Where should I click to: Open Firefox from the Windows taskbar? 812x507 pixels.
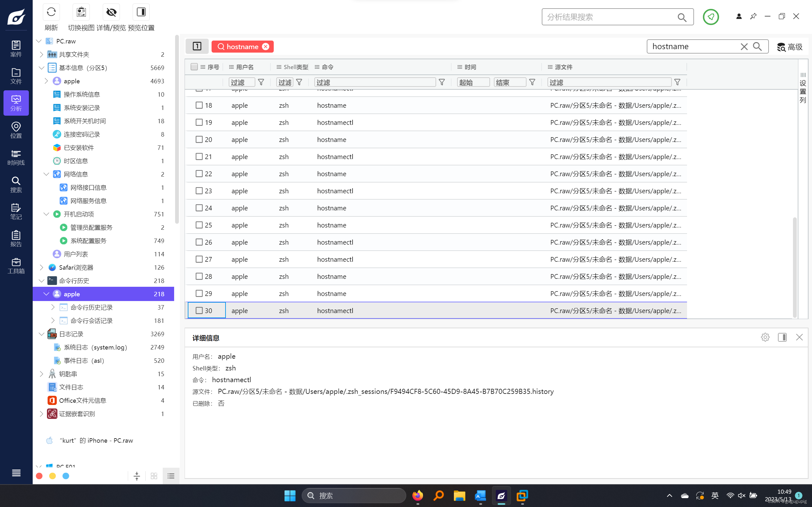(x=417, y=496)
